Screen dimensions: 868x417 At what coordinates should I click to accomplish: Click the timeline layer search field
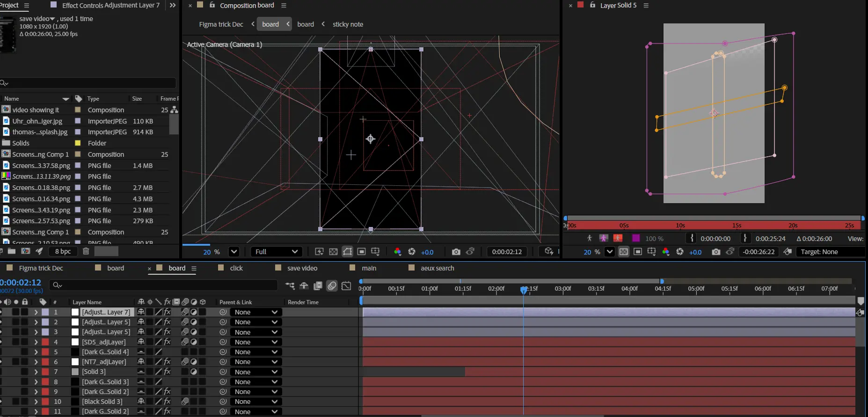pos(164,285)
